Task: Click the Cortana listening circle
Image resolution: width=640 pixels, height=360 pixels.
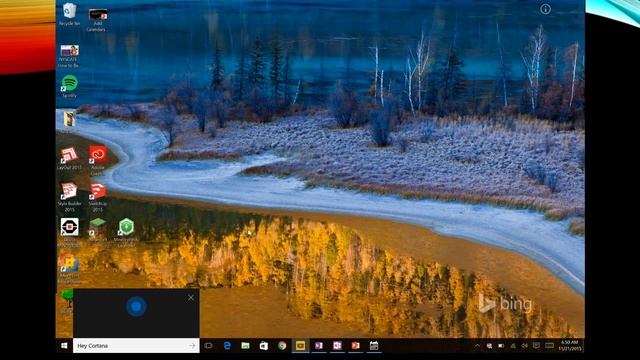Action: (136, 306)
